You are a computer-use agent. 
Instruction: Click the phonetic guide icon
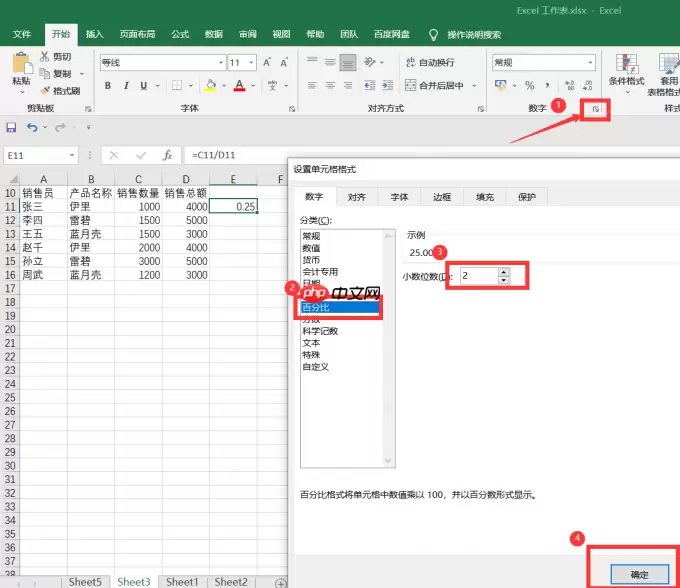point(272,85)
